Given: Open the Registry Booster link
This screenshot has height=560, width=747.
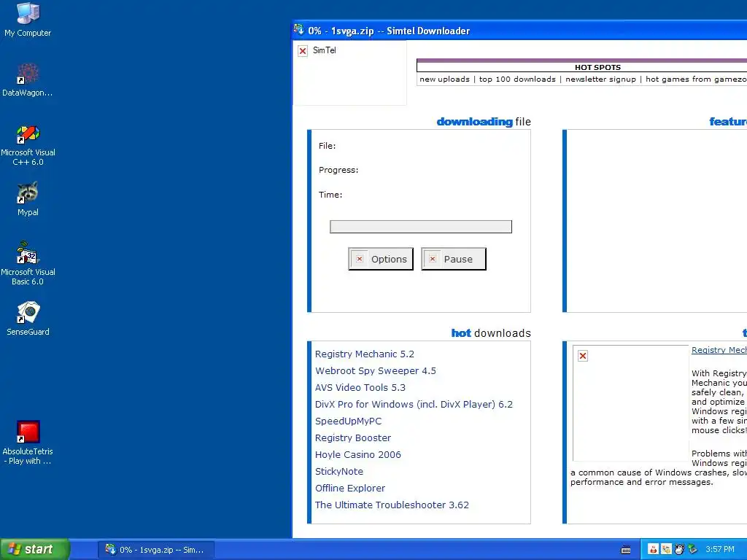Looking at the screenshot, I should pos(353,437).
